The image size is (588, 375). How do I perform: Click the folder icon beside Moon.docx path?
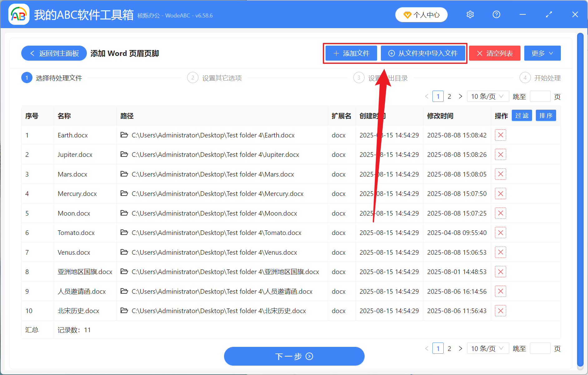(124, 213)
